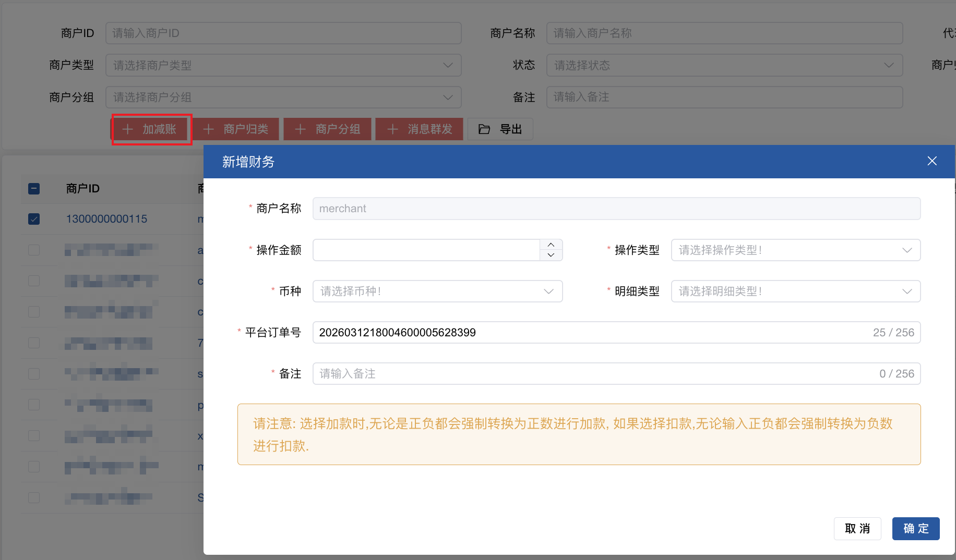The width and height of the screenshot is (956, 560).
Task: Open the 商户类型 filter dropdown
Action: tap(283, 65)
